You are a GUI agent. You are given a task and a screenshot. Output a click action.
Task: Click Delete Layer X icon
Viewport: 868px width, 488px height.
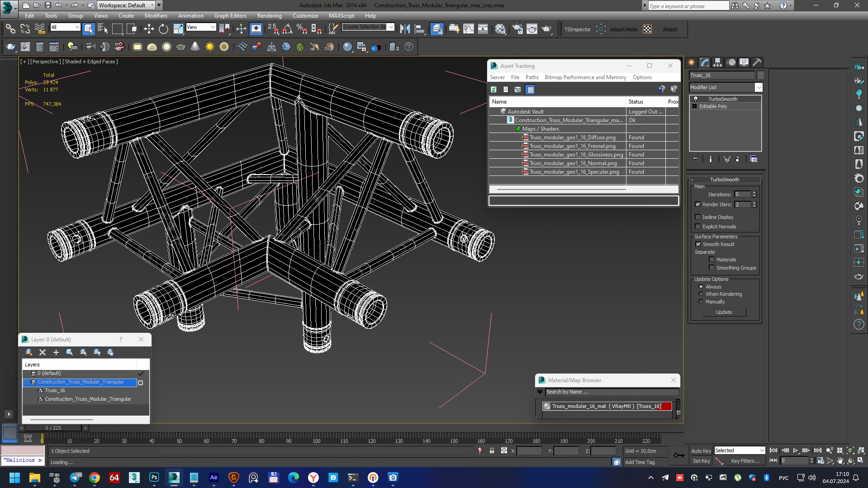tap(43, 352)
